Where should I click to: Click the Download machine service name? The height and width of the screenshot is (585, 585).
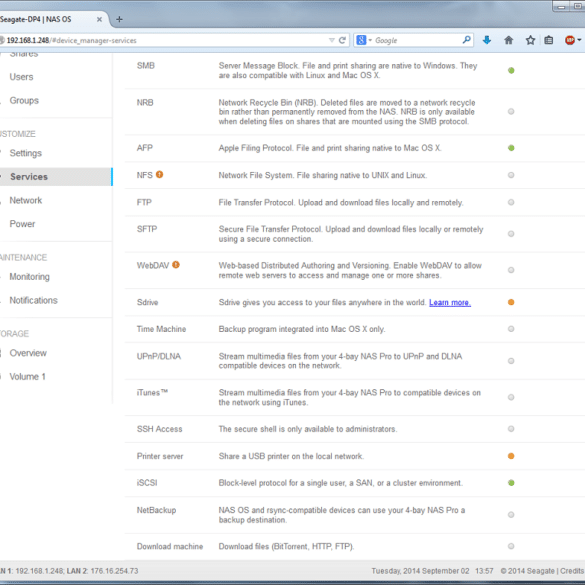170,547
